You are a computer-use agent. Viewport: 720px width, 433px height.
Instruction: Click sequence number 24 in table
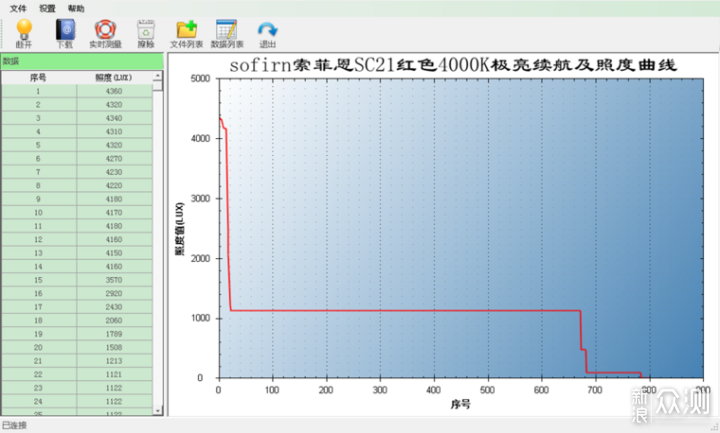tap(38, 401)
